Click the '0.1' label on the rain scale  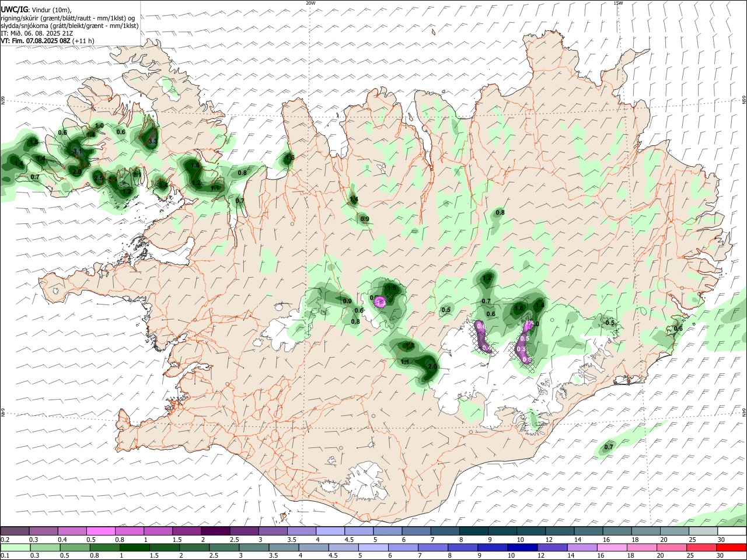pyautogui.click(x=5, y=555)
